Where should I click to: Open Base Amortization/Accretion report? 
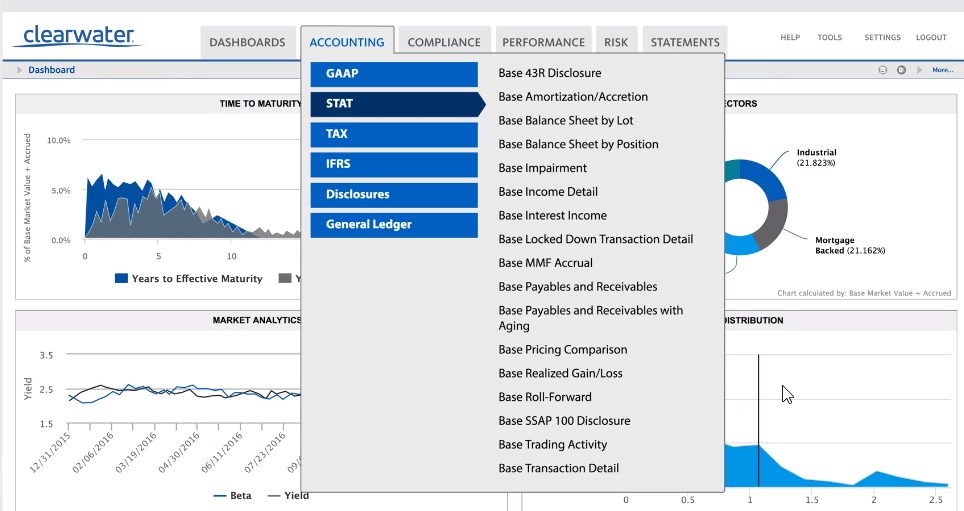[573, 97]
